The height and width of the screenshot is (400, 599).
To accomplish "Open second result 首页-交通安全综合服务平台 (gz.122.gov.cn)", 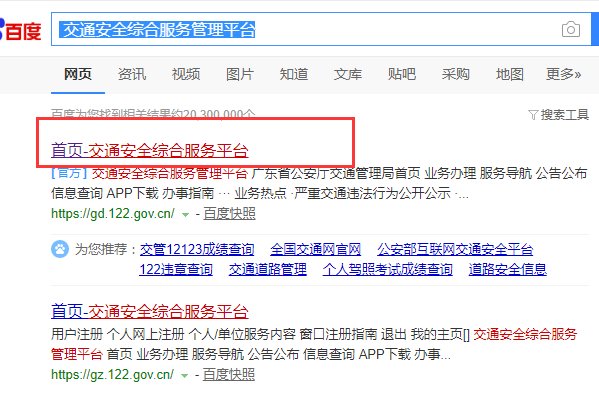I will click(x=150, y=311).
